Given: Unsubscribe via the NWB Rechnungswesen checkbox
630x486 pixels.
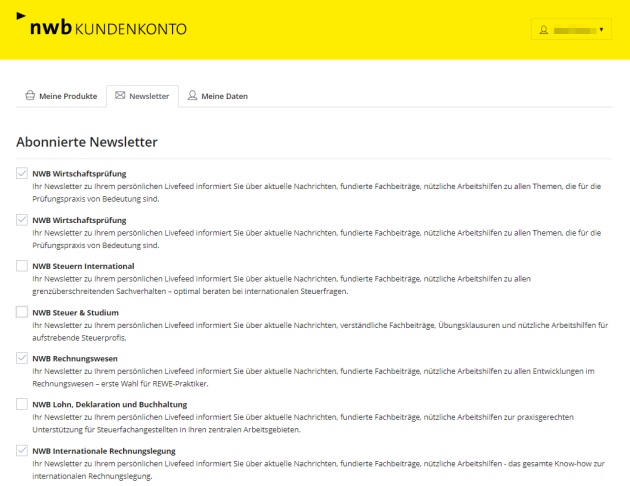Looking at the screenshot, I should (x=22, y=358).
